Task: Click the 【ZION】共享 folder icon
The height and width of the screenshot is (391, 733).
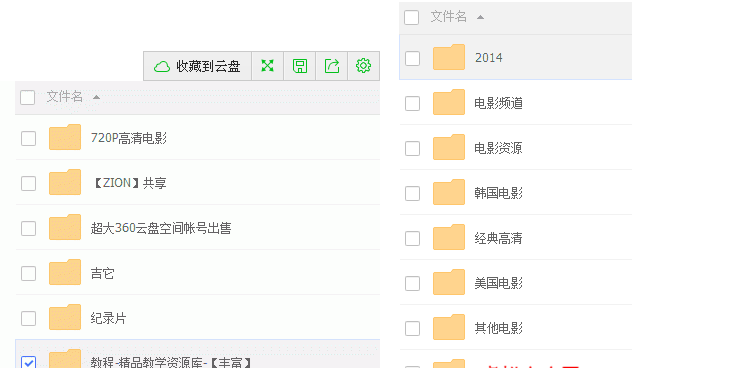Action: pos(65,182)
